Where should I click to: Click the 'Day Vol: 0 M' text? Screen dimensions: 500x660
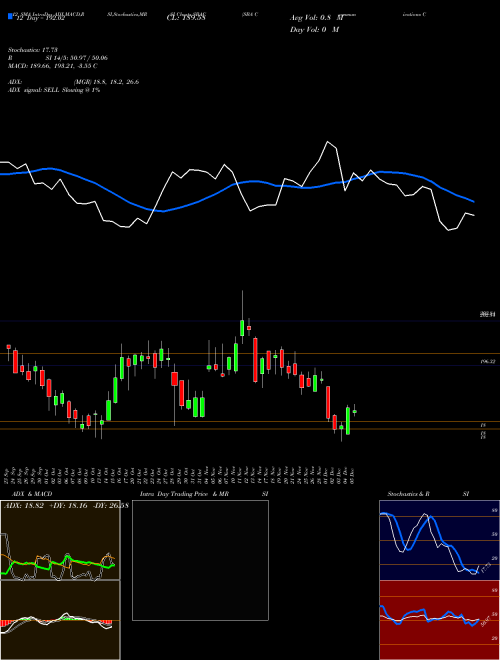coord(314,30)
